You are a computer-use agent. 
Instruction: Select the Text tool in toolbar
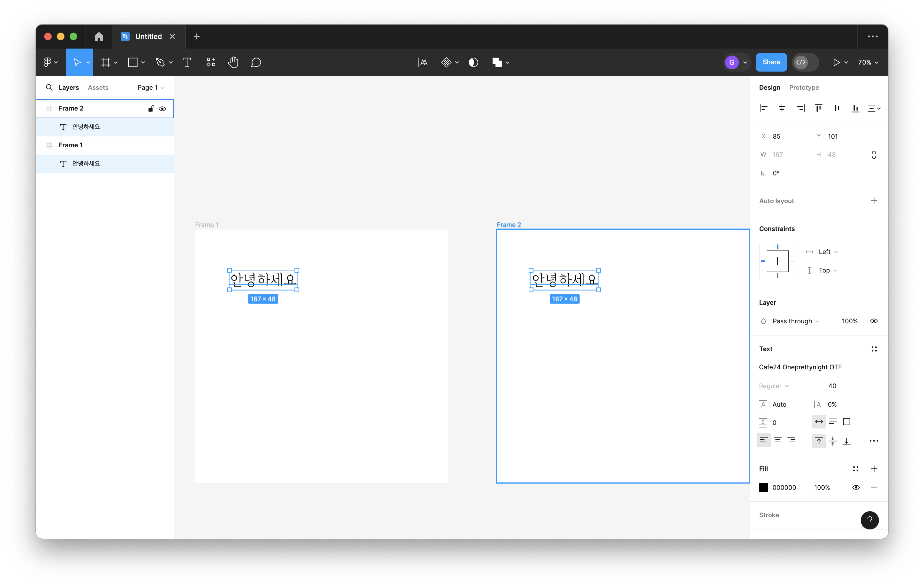[x=187, y=62]
